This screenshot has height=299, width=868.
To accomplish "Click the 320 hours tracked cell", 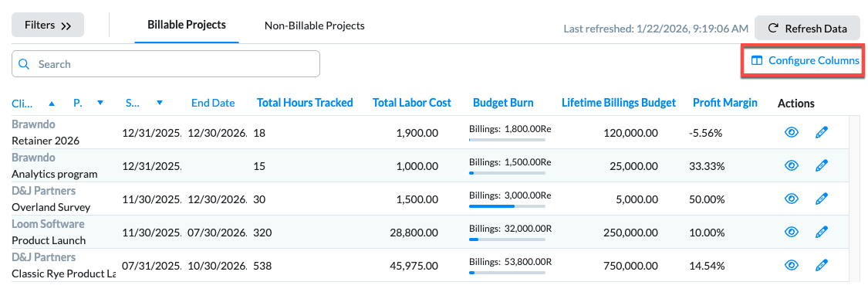I will tap(262, 233).
